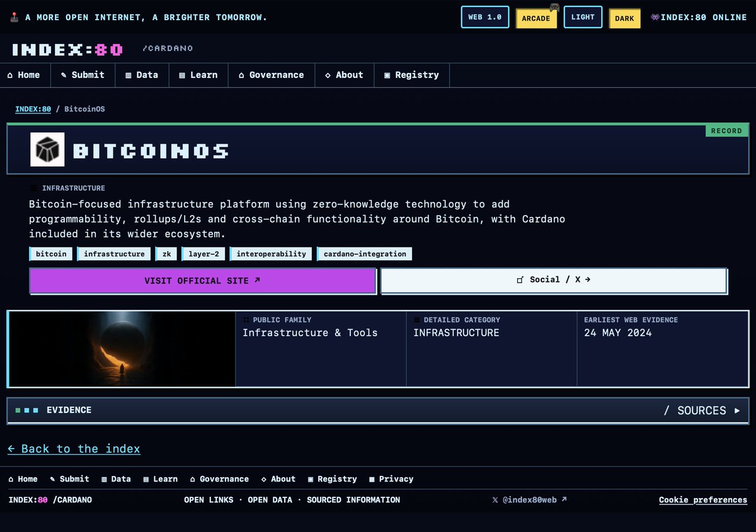The image size is (756, 532).
Task: Open Registry in top navigation
Action: (411, 75)
